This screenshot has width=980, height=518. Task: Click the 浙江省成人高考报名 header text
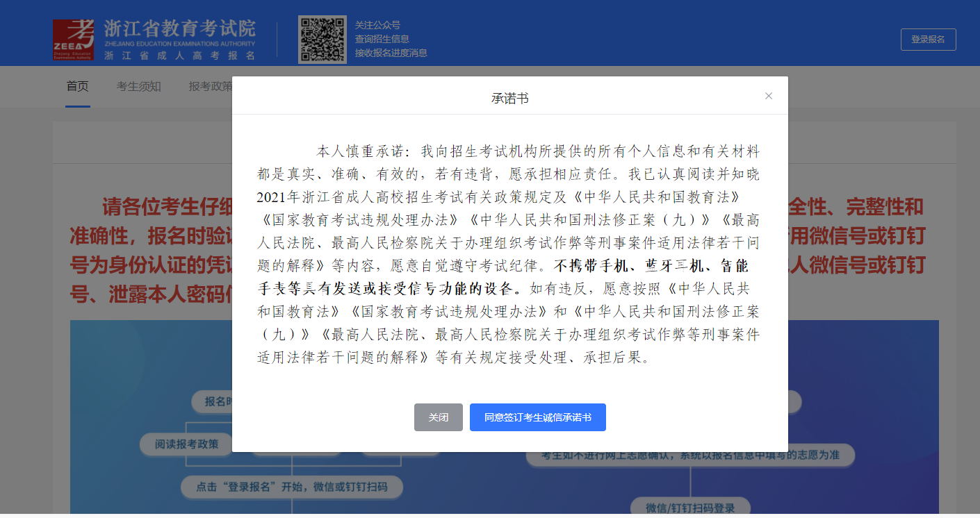pos(178,56)
